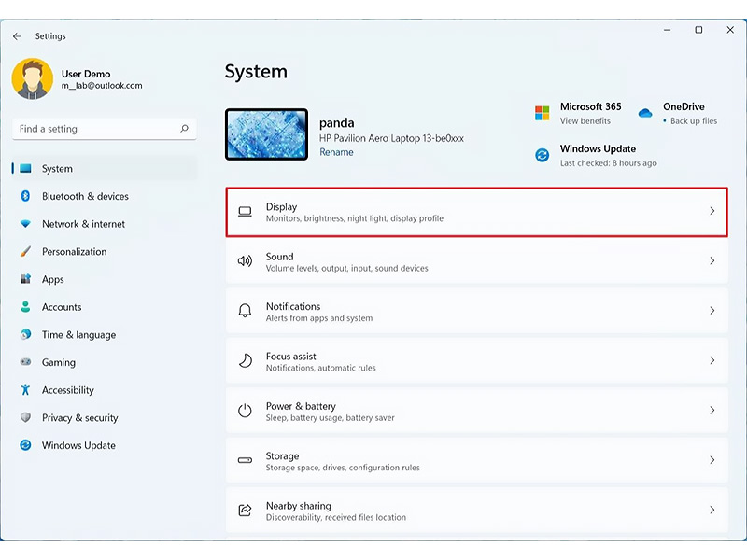747x560 pixels.
Task: Click Windows Update Last checked text
Action: pyautogui.click(x=609, y=162)
